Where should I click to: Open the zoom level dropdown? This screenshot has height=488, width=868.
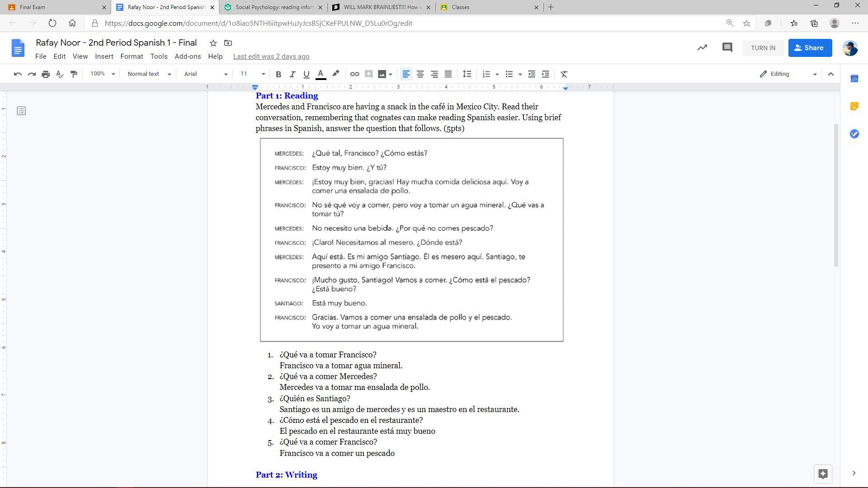103,74
